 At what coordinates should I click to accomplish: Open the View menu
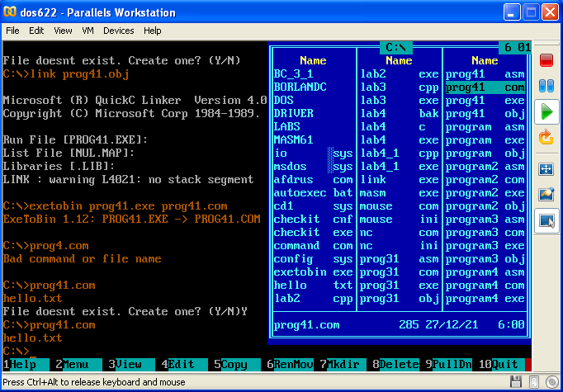point(63,31)
